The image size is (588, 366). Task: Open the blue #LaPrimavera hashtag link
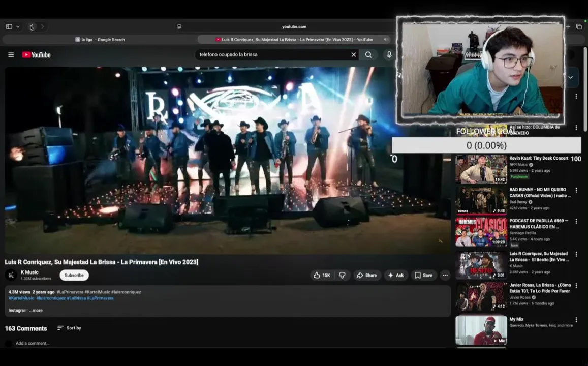[x=100, y=298]
